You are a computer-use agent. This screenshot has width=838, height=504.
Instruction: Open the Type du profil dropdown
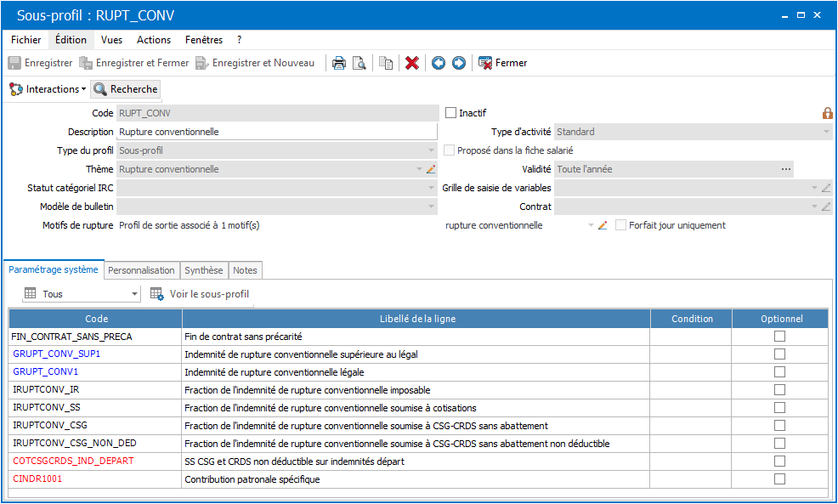(x=431, y=150)
